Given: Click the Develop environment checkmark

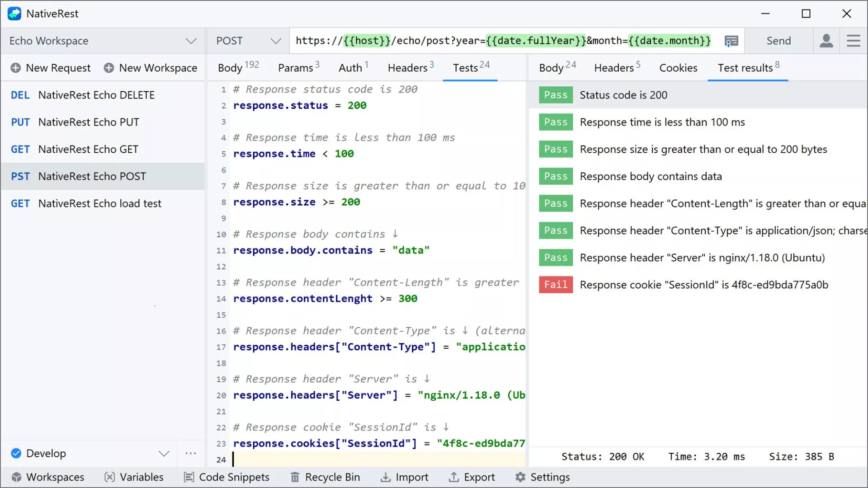Looking at the screenshot, I should pyautogui.click(x=16, y=453).
